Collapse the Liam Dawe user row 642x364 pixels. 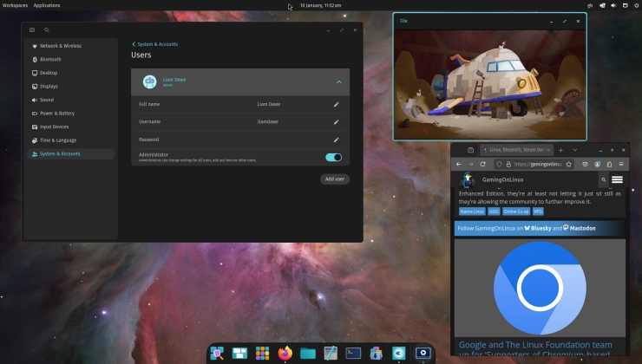(338, 81)
